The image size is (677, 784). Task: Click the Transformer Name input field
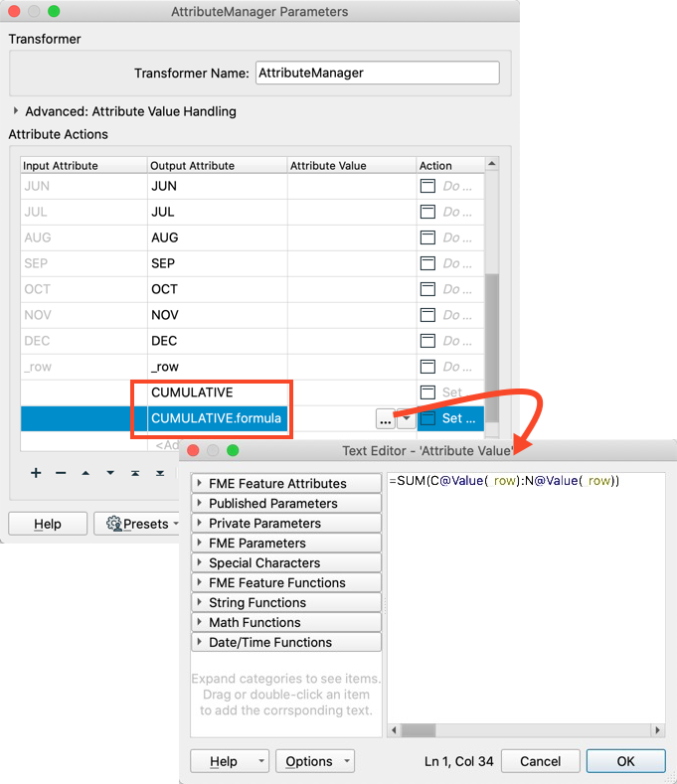click(377, 73)
